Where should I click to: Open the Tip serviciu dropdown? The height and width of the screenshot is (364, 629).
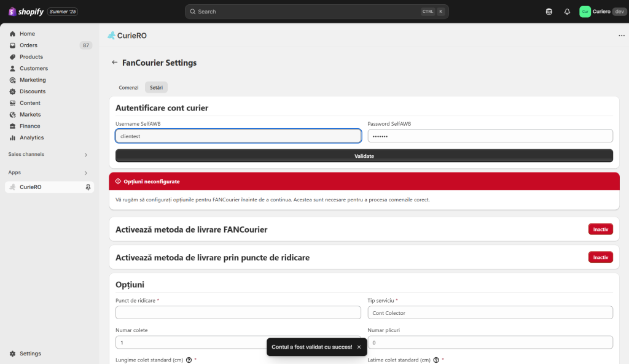click(490, 312)
